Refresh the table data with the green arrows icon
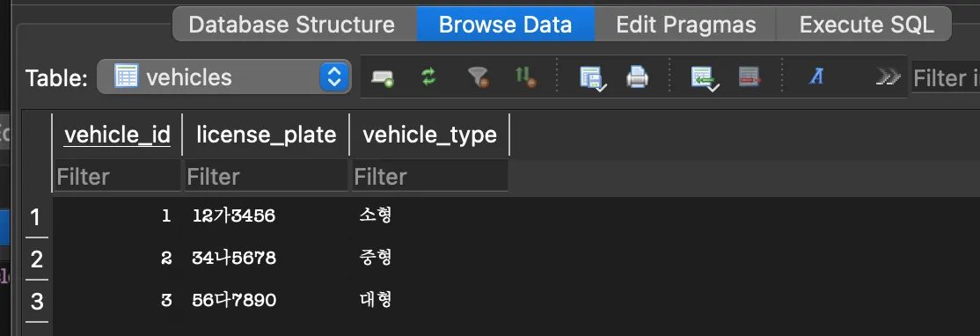980x336 pixels. click(428, 77)
